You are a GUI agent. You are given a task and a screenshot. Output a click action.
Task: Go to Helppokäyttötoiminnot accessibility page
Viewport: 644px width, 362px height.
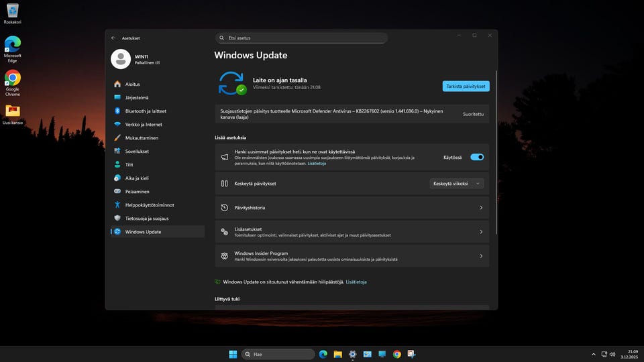coord(150,205)
